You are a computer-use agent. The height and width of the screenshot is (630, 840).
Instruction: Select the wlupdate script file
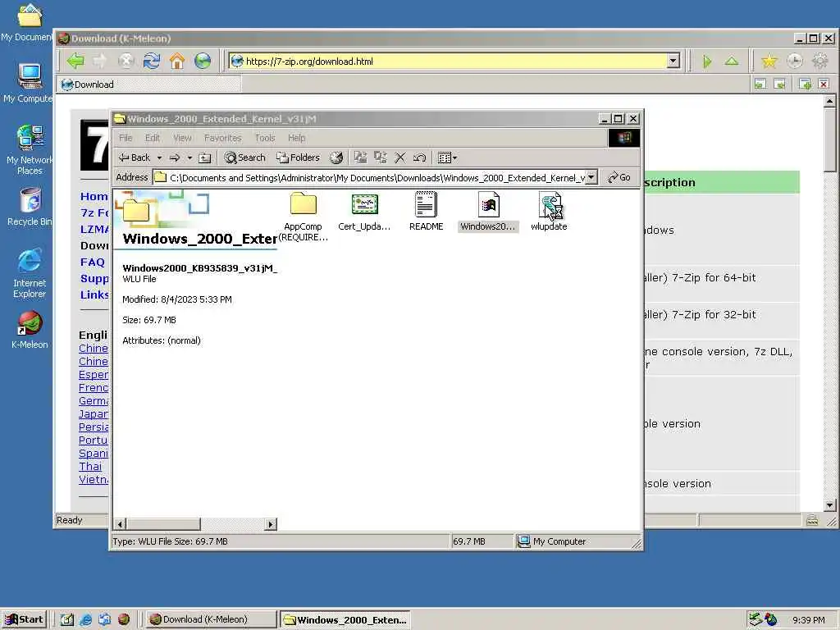tap(549, 212)
